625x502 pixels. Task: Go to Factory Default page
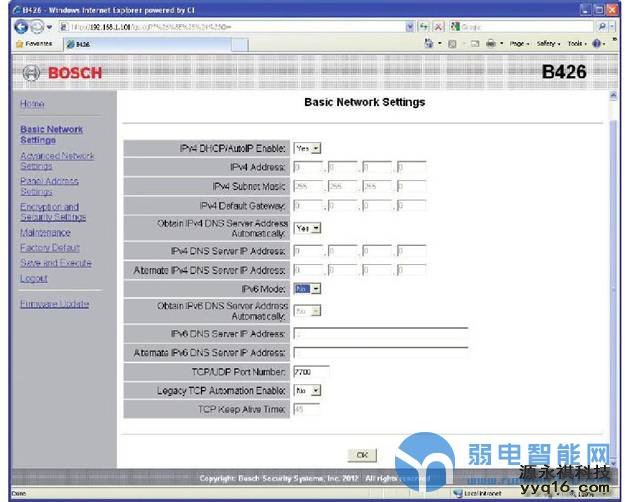coord(49,248)
